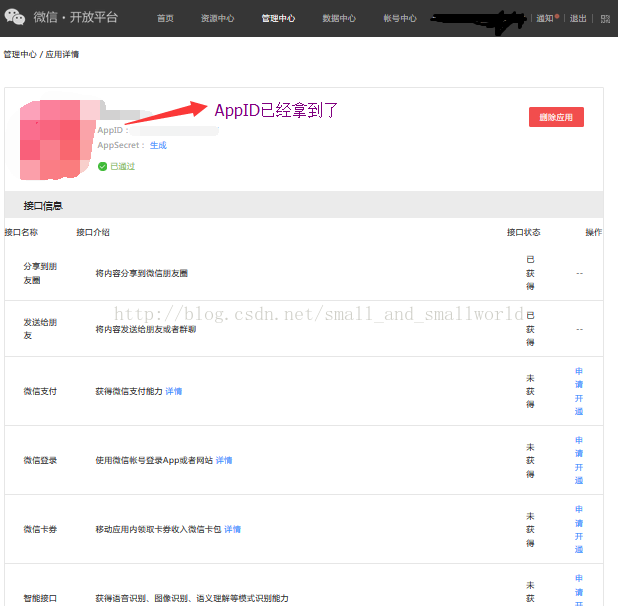The image size is (618, 606).
Task: Click the 智能接口 description text
Action: coord(192,598)
